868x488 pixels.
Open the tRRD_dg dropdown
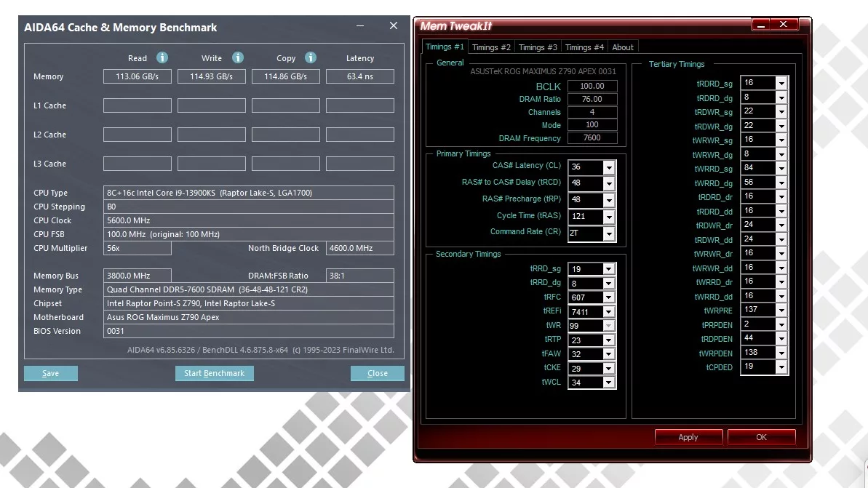coord(608,284)
